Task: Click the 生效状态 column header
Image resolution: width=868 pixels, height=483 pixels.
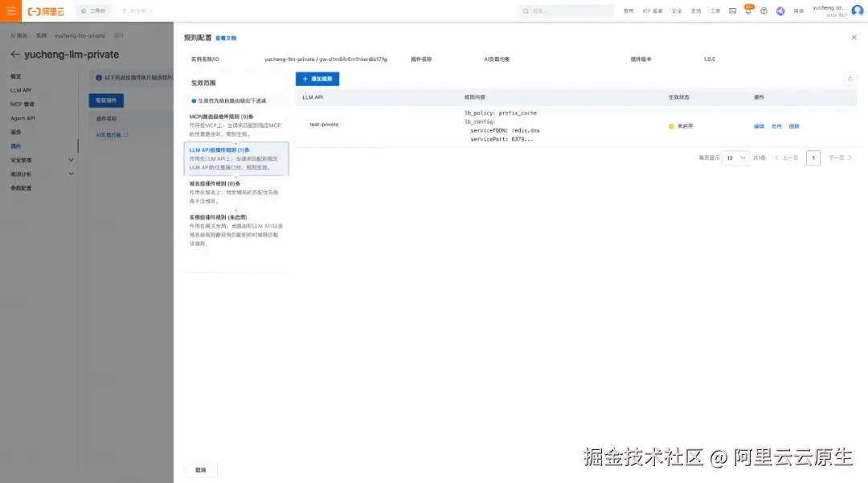Action: click(678, 97)
